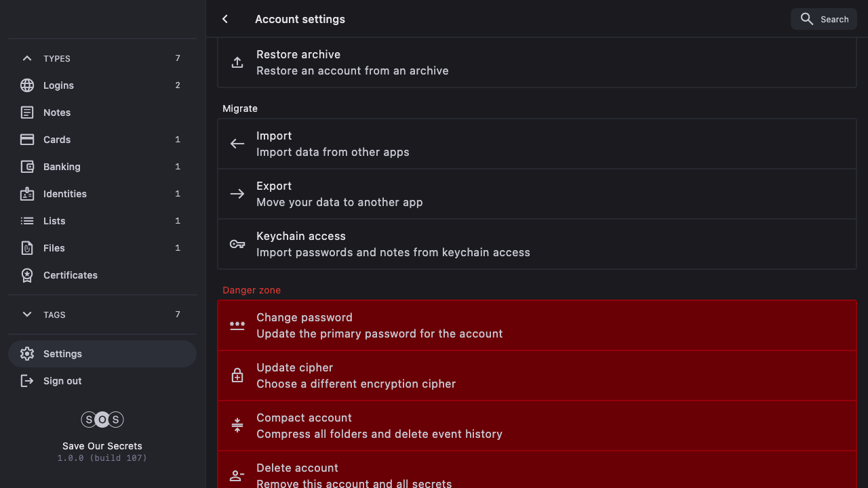
Task: Open Identities in the sidebar
Action: tap(65, 194)
